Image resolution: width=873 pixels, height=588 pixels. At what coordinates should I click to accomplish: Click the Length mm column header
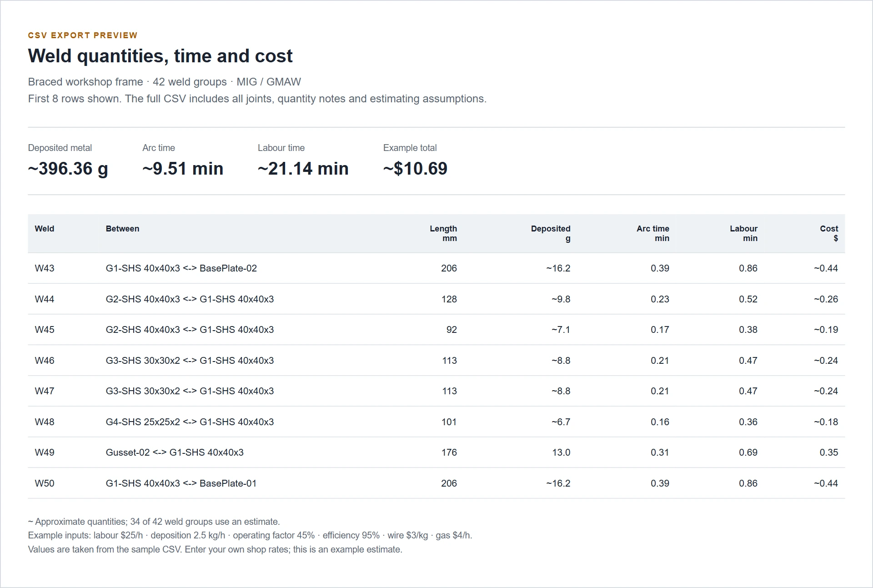click(x=443, y=233)
